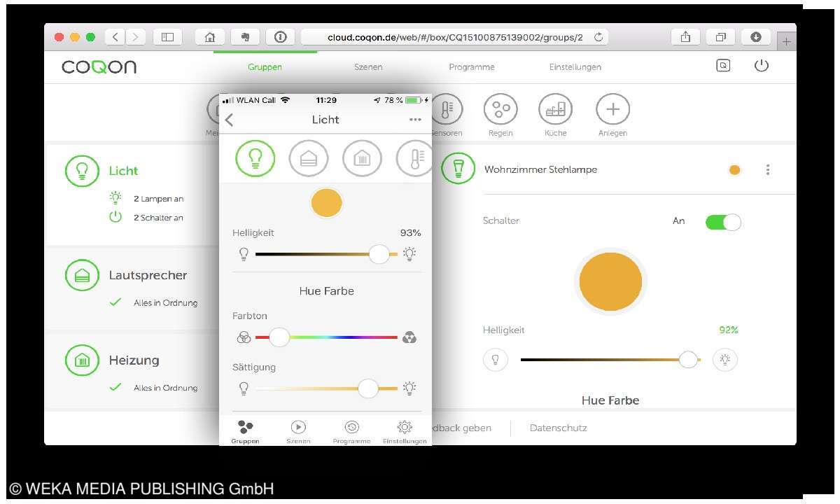
Task: Go back using phone back chevron
Action: 230,120
